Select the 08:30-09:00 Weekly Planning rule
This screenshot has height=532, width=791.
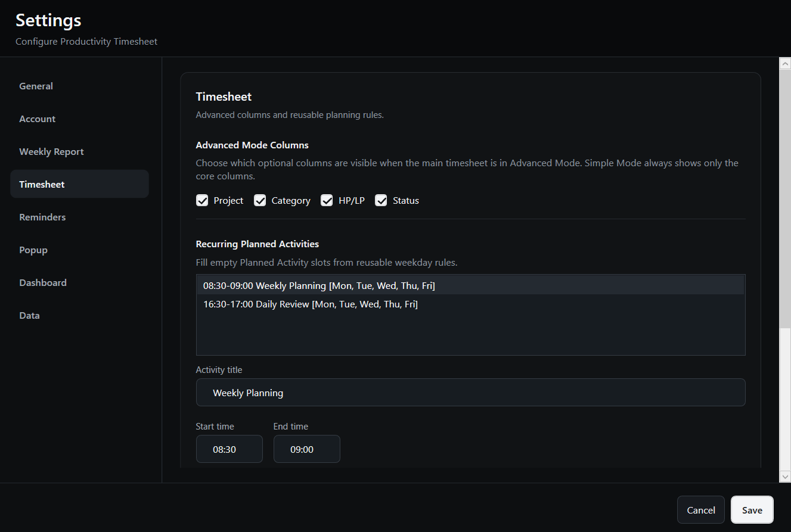(470, 285)
